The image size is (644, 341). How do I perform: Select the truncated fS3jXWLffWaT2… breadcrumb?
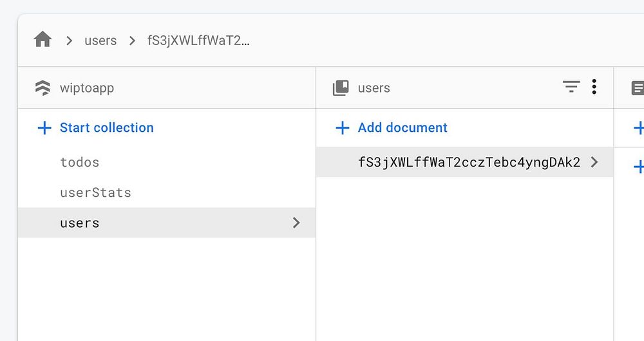click(198, 41)
